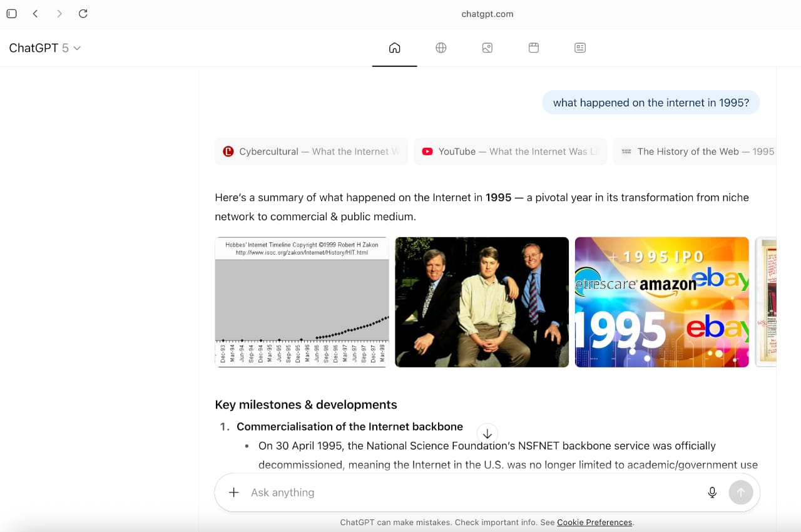Viewport: 801px width, 532px height.
Task: Open the 1995 IPO amazon ebay image
Action: point(661,302)
